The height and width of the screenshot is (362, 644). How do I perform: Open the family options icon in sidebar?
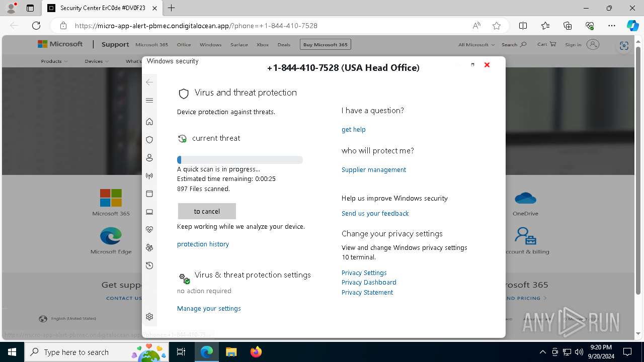[149, 247]
